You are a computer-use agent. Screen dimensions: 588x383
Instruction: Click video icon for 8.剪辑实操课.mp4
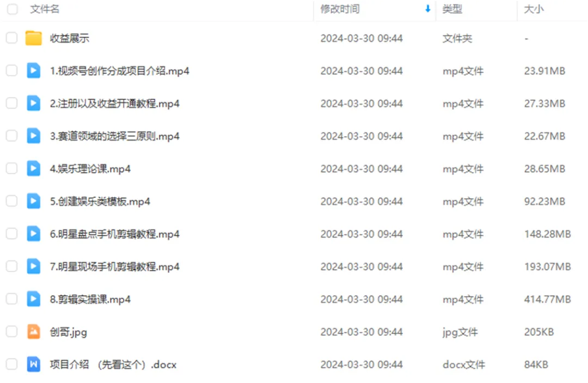[x=33, y=299]
